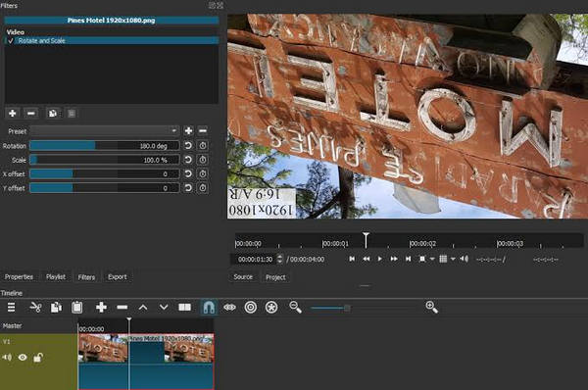
Task: Toggle keyframes for Rotation
Action: [203, 145]
